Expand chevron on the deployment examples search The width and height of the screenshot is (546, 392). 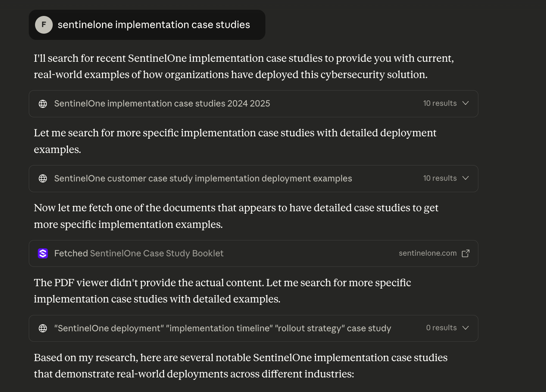pyautogui.click(x=466, y=178)
